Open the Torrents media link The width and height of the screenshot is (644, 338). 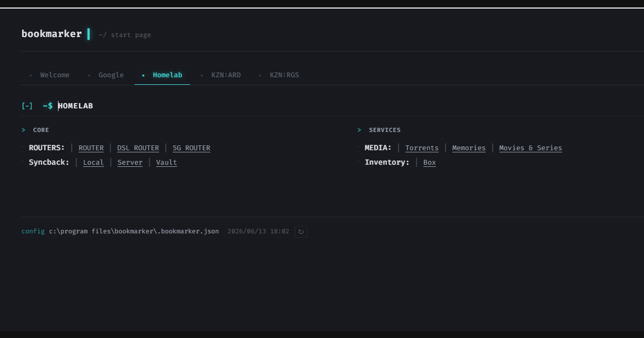(422, 148)
